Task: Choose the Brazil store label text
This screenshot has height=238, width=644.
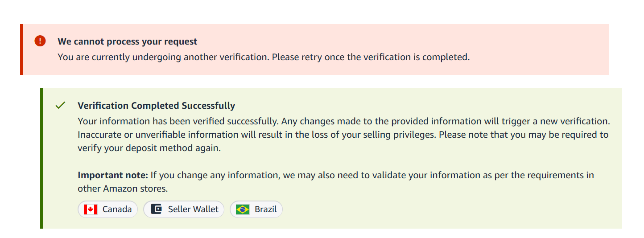Action: point(266,209)
